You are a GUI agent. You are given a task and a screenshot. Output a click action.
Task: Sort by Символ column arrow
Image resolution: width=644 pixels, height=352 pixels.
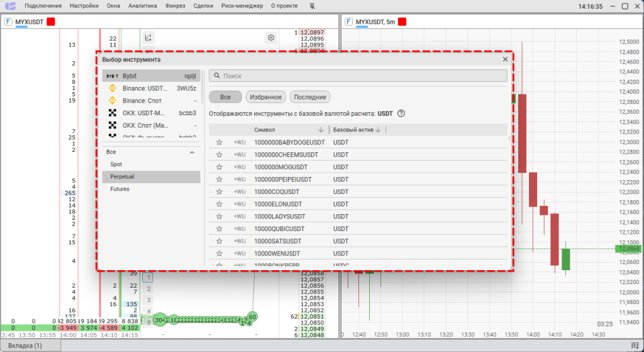(321, 130)
